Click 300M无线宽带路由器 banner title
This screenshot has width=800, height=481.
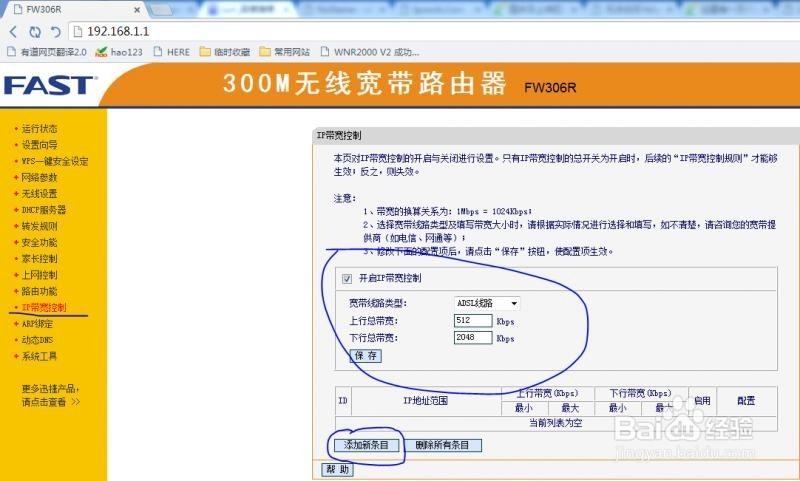coord(364,83)
